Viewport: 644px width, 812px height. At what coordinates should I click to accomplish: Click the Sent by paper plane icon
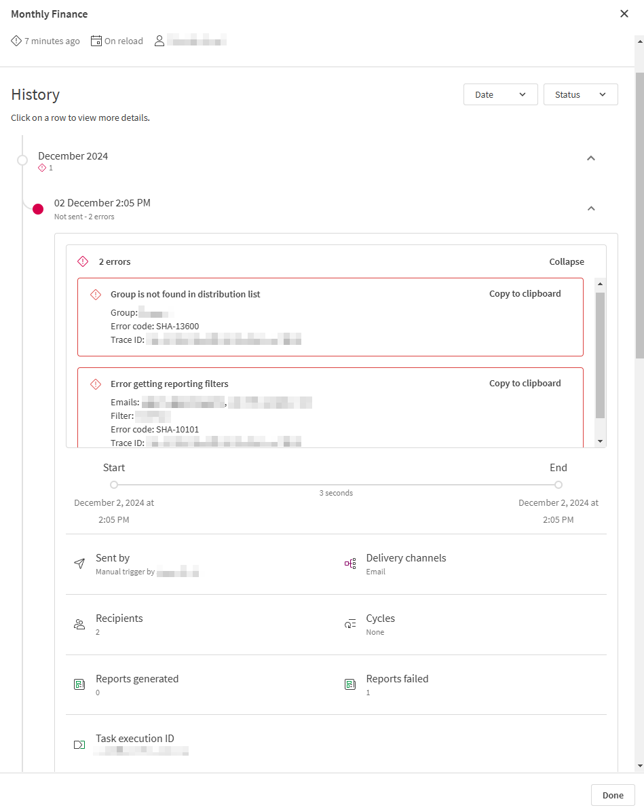click(79, 564)
